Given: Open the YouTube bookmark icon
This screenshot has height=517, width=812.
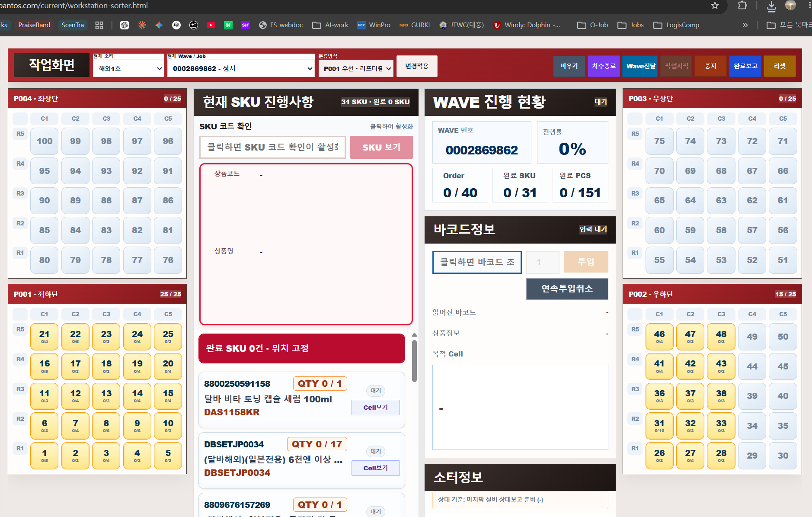Looking at the screenshot, I should point(211,25).
